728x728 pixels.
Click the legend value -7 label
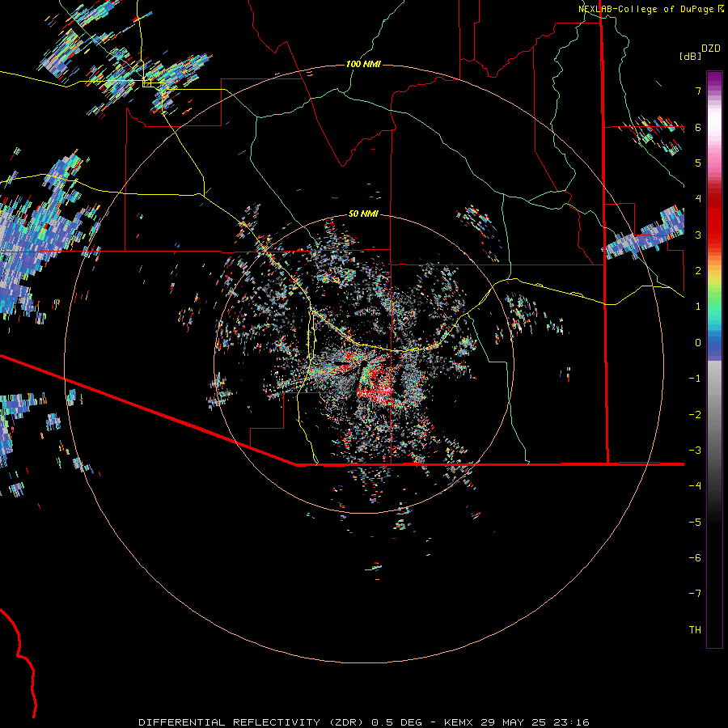click(x=695, y=594)
